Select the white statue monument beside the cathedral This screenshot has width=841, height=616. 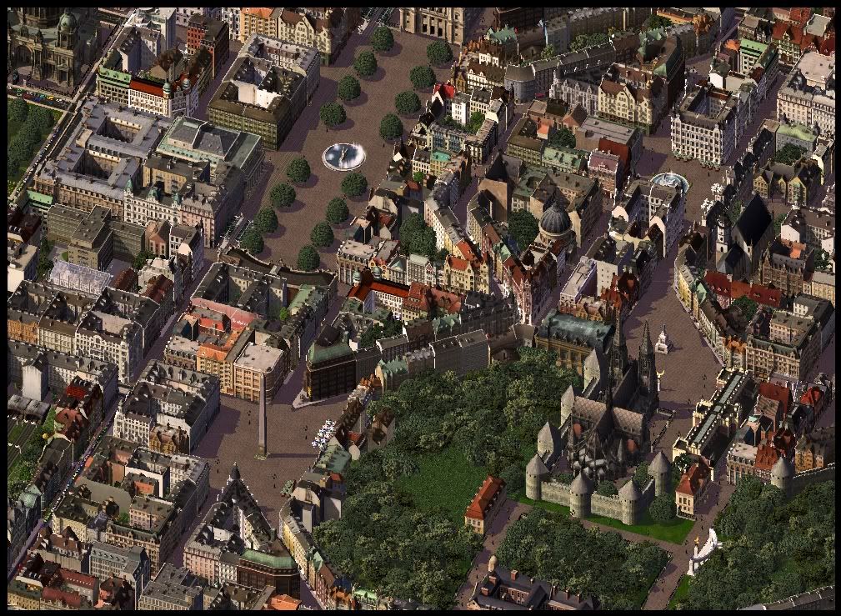tap(663, 340)
